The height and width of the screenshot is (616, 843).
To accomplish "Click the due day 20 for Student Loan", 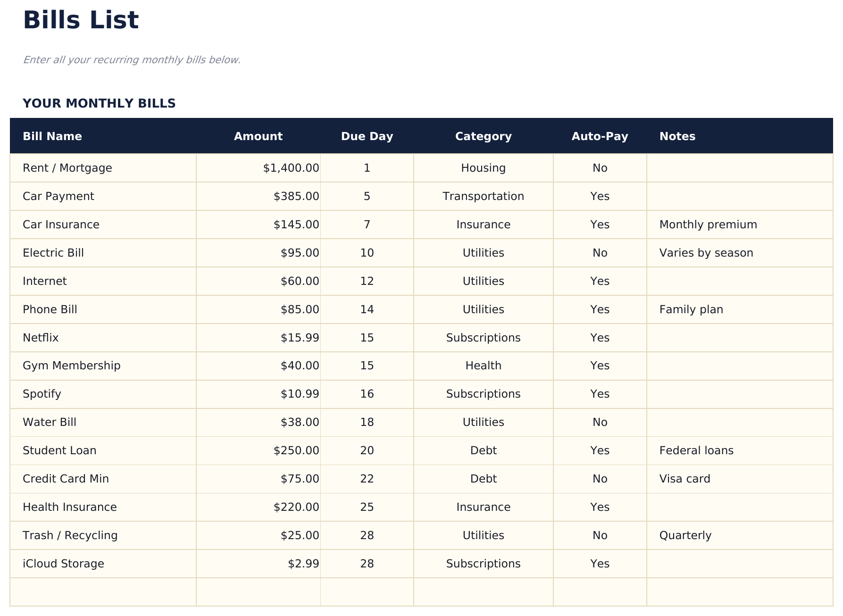I will (367, 450).
